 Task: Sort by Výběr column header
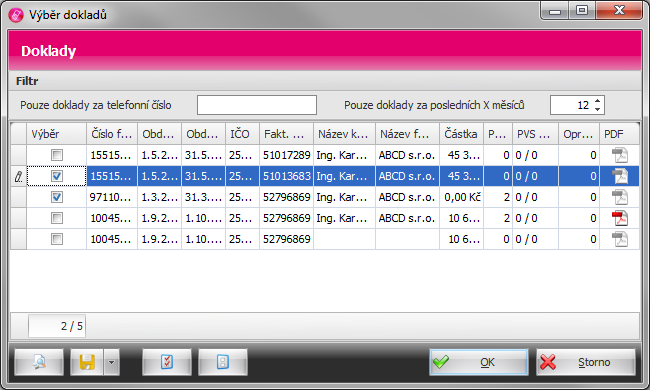(56, 134)
